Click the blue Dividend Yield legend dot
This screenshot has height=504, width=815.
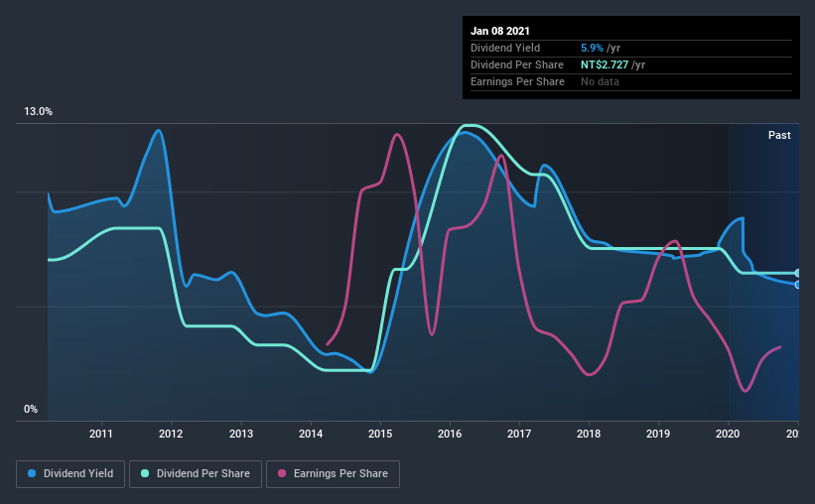click(x=32, y=473)
